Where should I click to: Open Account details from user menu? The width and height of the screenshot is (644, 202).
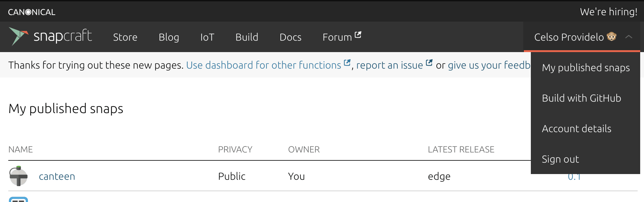click(576, 129)
